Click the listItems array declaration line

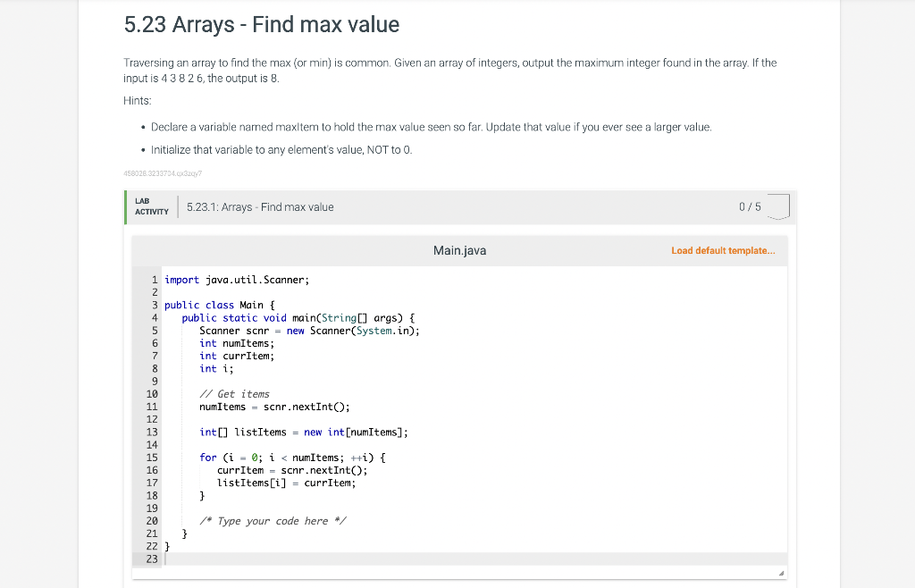304,433
